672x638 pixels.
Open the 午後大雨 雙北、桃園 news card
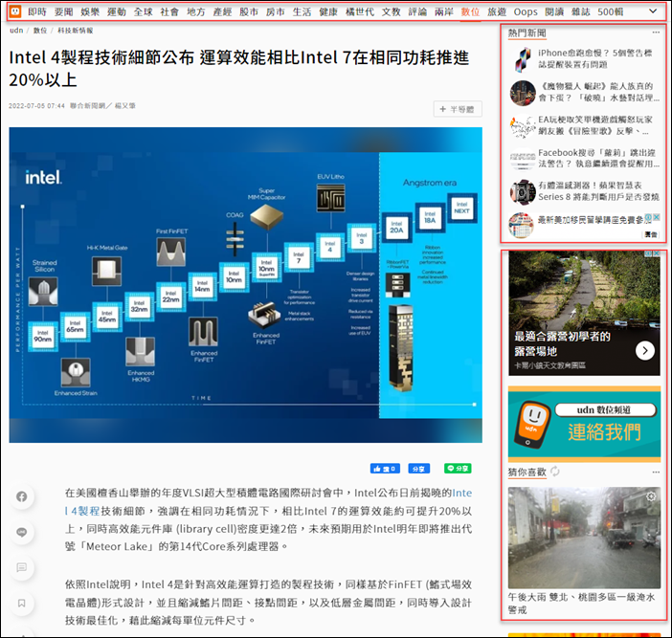pos(584,552)
